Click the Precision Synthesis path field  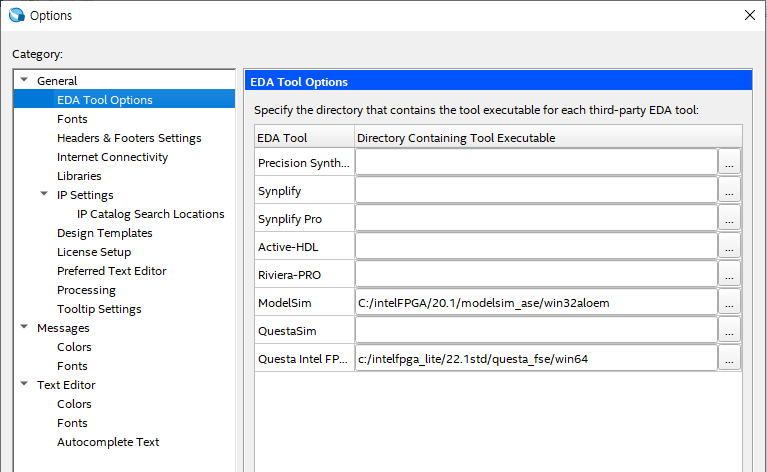(x=536, y=162)
